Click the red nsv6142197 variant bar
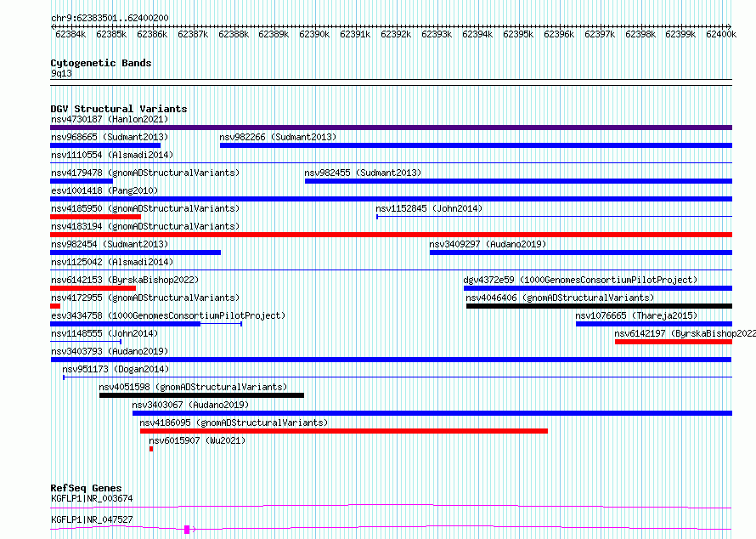The image size is (756, 539). (x=674, y=342)
